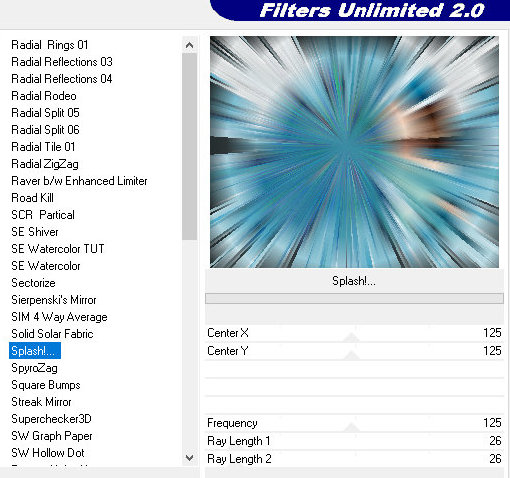Choose the Radial Rings 01 filter
Viewport: 510px width, 478px height.
50,45
